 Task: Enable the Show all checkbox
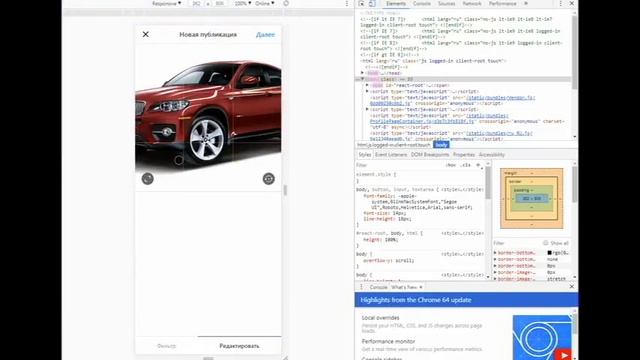[x=546, y=243]
